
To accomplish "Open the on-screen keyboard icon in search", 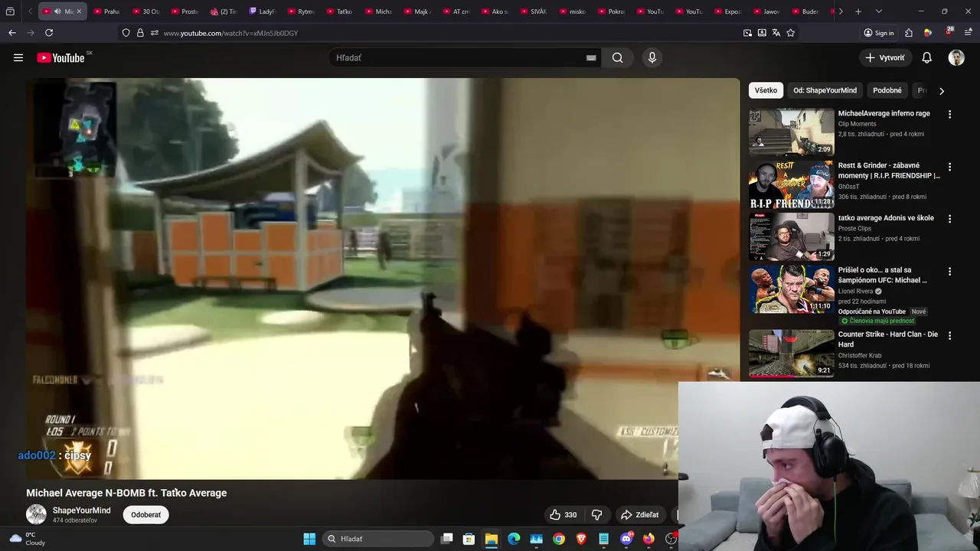I will point(591,57).
